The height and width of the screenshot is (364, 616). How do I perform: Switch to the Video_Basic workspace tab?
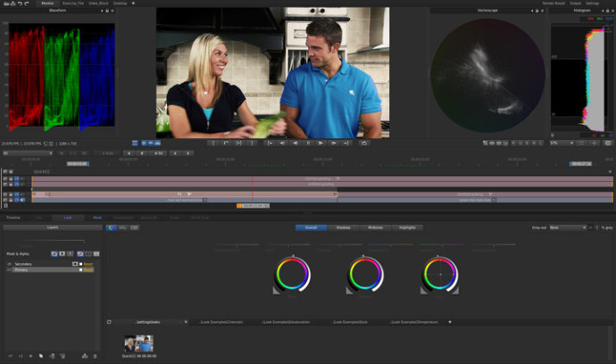point(96,4)
